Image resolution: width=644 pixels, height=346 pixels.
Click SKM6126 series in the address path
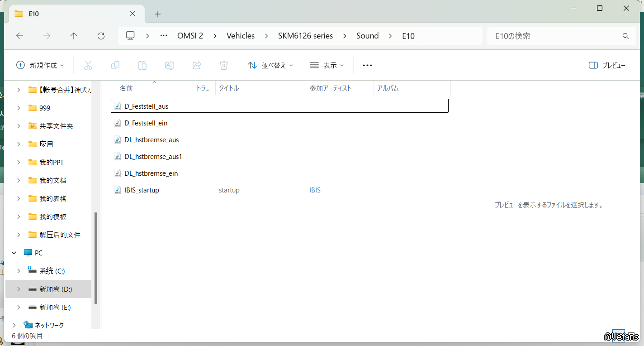[305, 36]
